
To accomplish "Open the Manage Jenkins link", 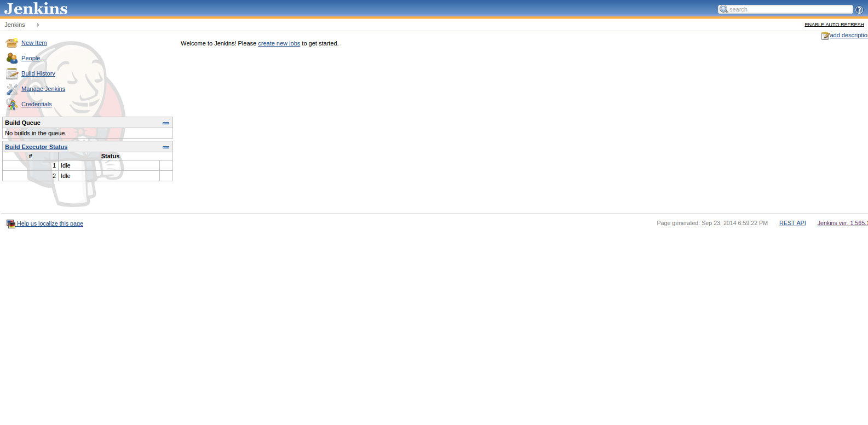I will 43,89.
